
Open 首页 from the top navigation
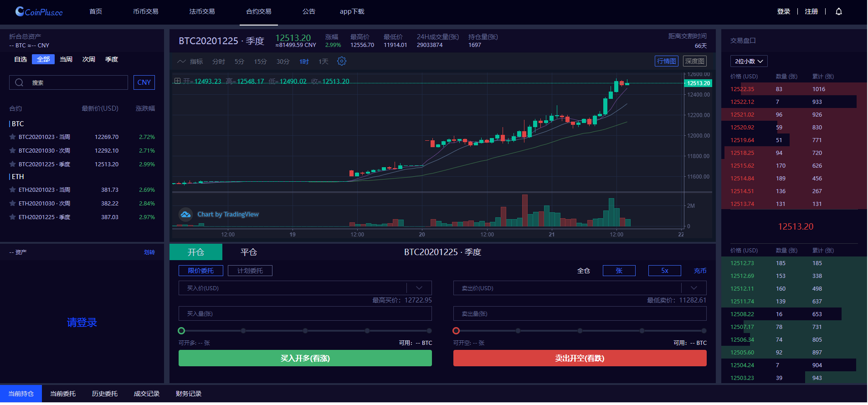click(x=96, y=11)
